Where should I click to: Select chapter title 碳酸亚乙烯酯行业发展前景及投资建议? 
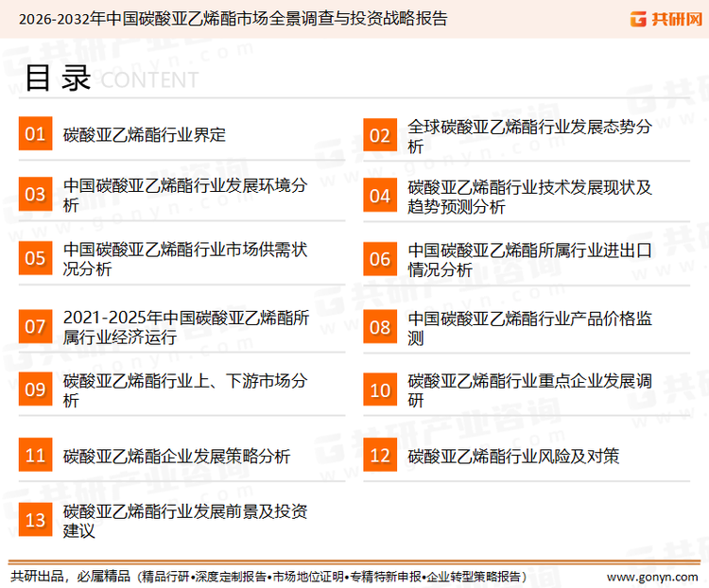tap(185, 521)
